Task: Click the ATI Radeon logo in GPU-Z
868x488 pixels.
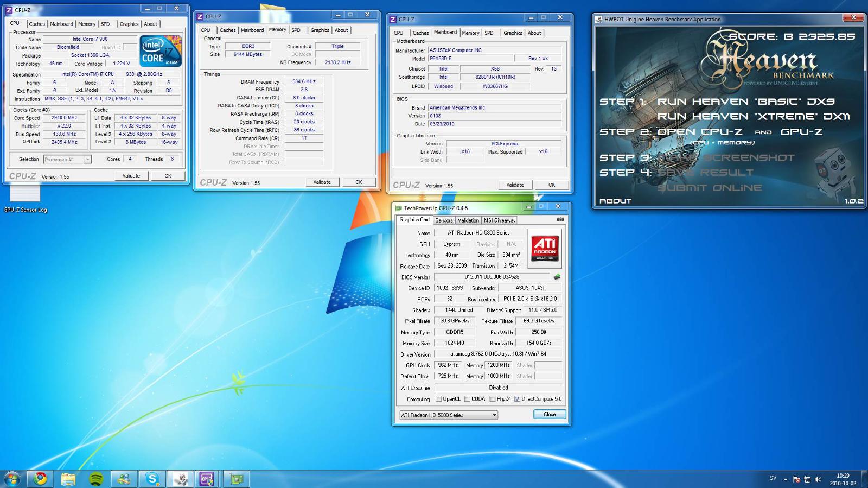Action: click(x=545, y=249)
